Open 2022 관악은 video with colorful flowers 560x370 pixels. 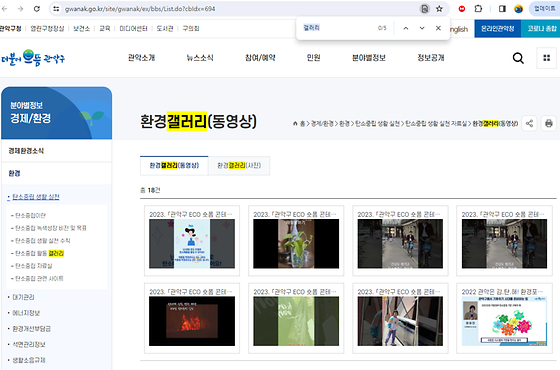(504, 321)
